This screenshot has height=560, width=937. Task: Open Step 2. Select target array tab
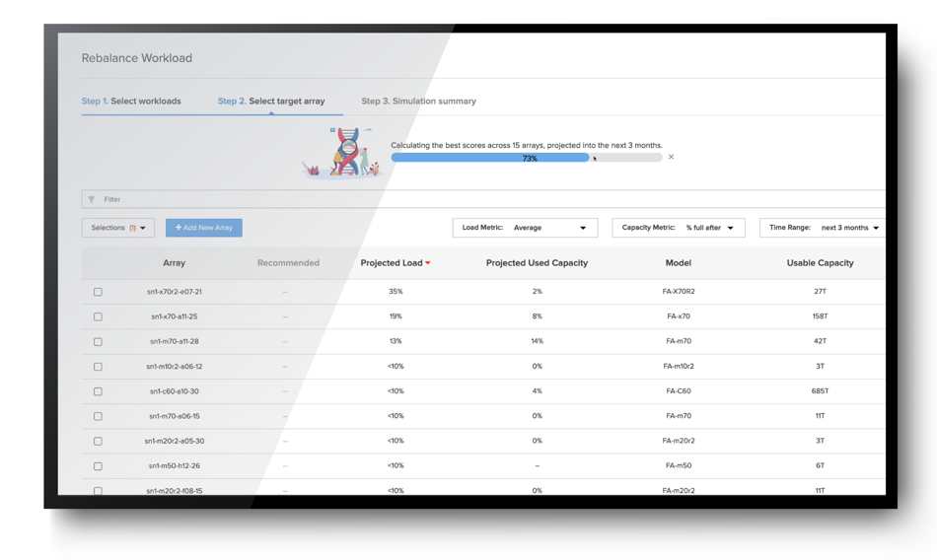coord(271,101)
